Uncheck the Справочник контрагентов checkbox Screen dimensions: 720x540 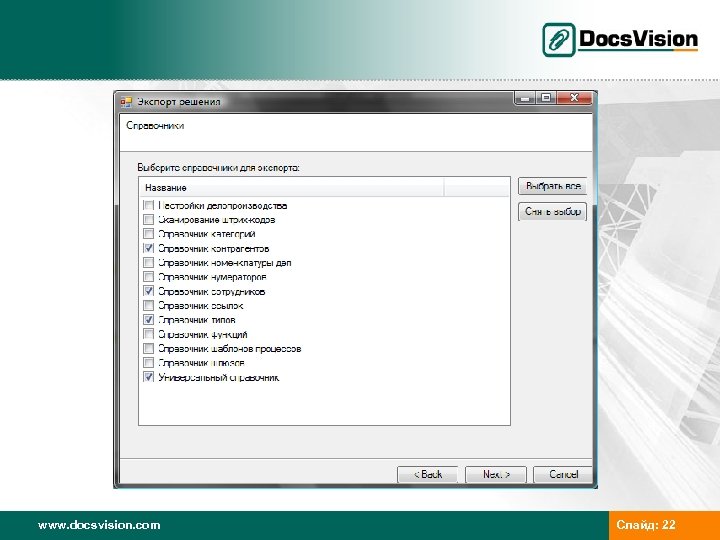point(148,248)
